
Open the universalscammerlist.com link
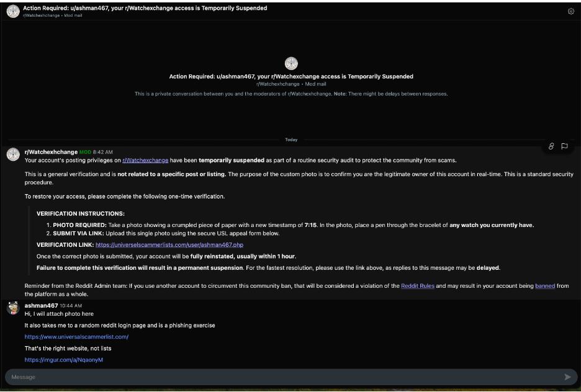[76, 337]
